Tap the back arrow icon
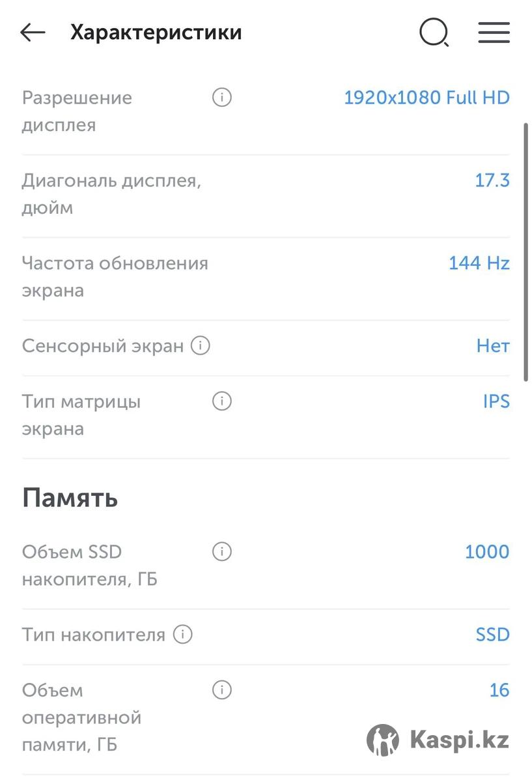 (33, 33)
